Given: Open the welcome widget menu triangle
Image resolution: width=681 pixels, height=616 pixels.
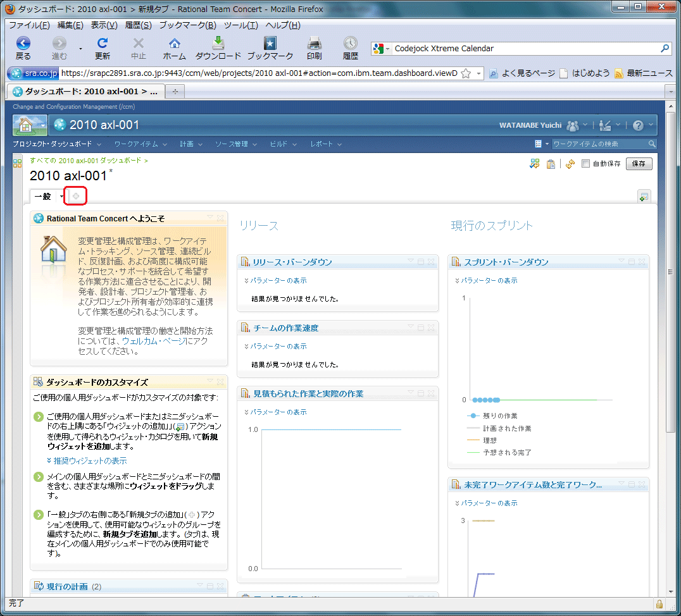Looking at the screenshot, I should [x=210, y=217].
